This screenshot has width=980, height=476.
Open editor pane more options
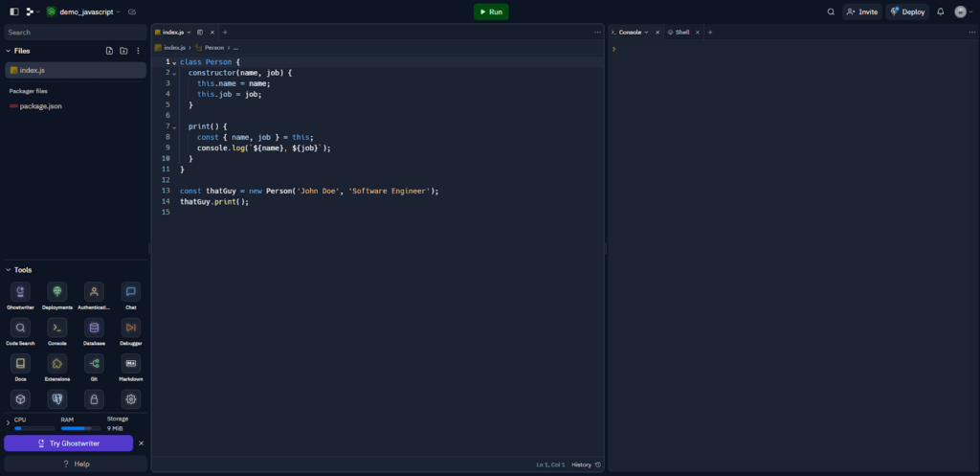(x=597, y=32)
